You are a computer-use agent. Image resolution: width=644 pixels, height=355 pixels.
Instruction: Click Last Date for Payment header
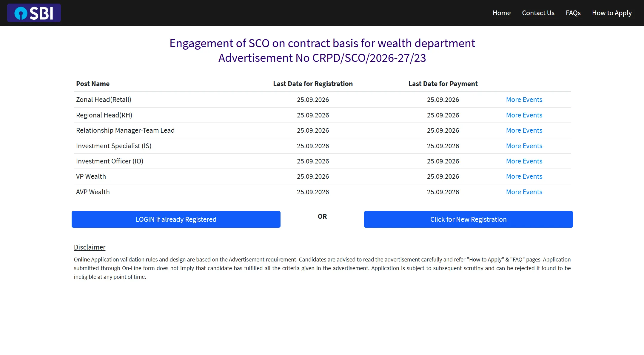[x=443, y=84]
